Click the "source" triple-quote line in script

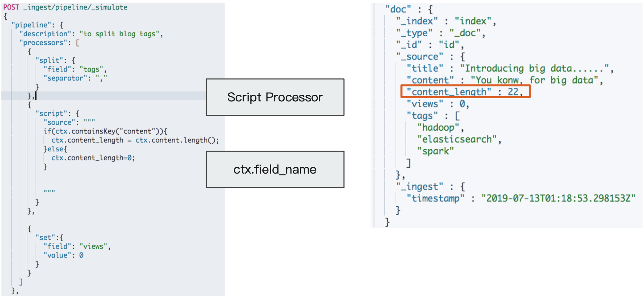69,122
